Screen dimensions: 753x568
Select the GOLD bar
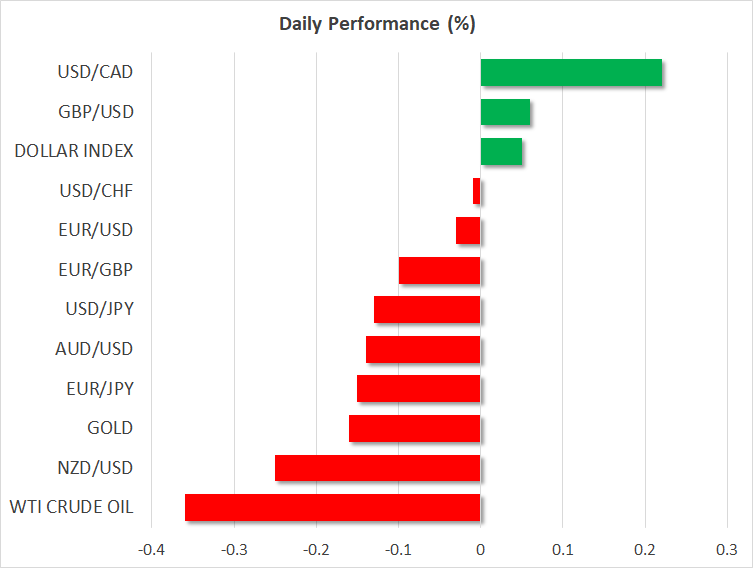click(x=415, y=428)
